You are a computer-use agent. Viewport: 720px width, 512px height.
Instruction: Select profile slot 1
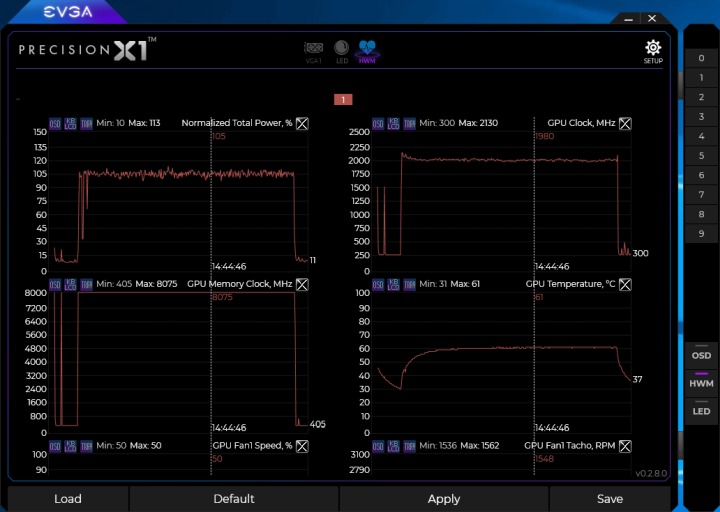coord(701,78)
